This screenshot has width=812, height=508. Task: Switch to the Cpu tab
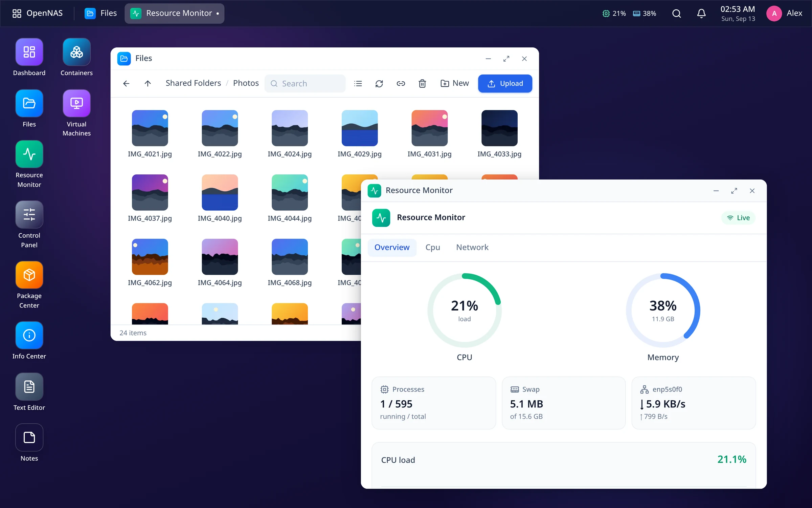click(433, 247)
